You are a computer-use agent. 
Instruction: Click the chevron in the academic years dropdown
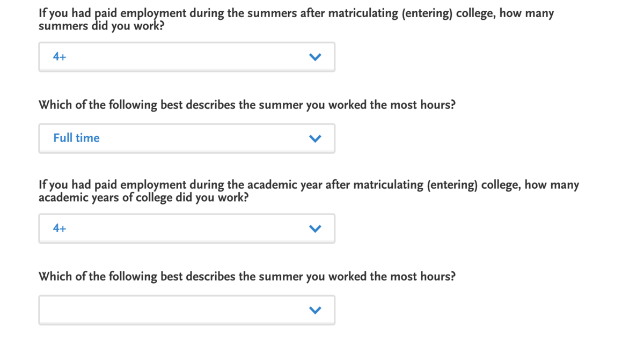[x=315, y=229]
